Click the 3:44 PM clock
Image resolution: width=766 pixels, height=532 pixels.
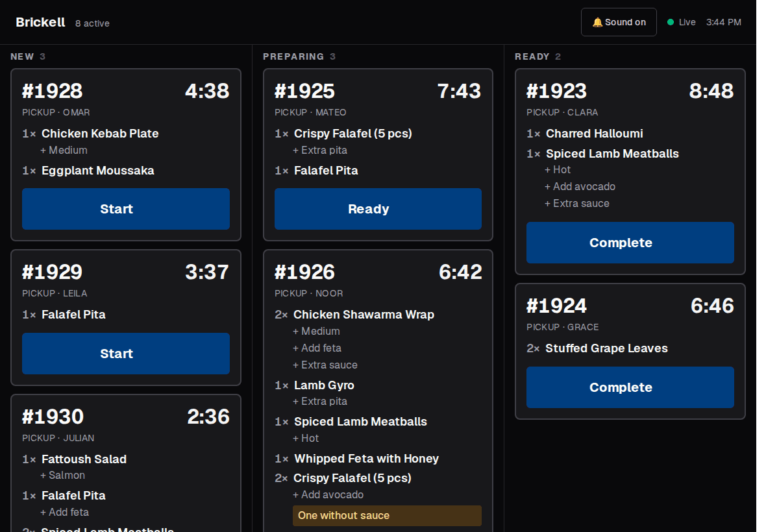(724, 23)
